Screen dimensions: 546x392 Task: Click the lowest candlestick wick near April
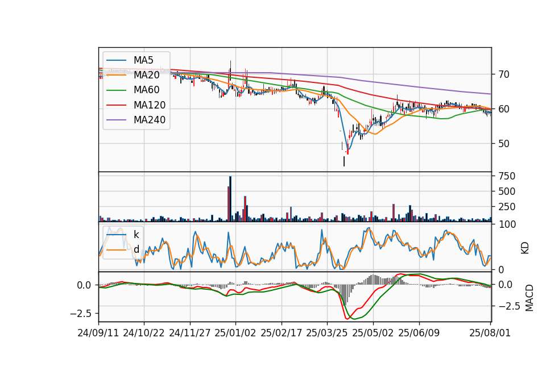click(344, 161)
